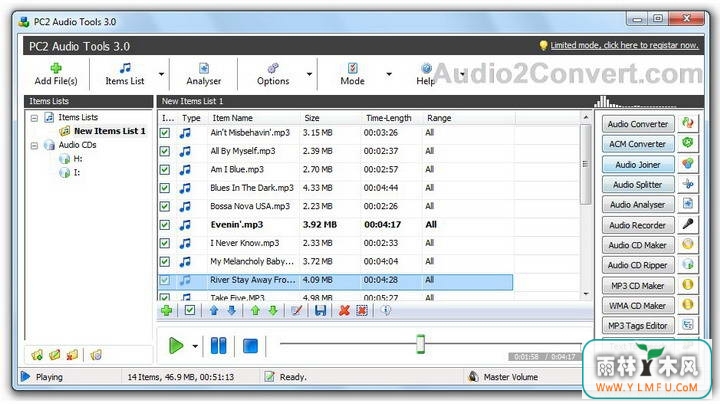Click the MP3 Tags Editor side icon
This screenshot has width=720, height=404.
click(687, 325)
